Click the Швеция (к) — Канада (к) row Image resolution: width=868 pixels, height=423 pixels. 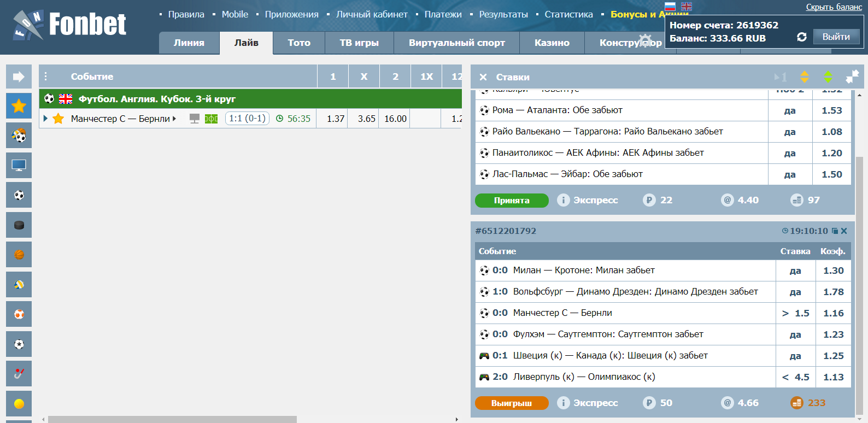pyautogui.click(x=663, y=356)
